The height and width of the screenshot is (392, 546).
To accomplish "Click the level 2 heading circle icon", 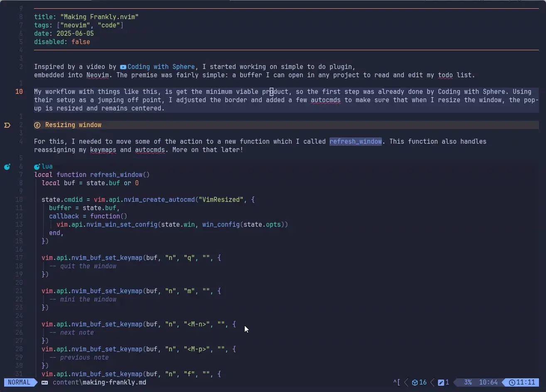I will coord(37,125).
